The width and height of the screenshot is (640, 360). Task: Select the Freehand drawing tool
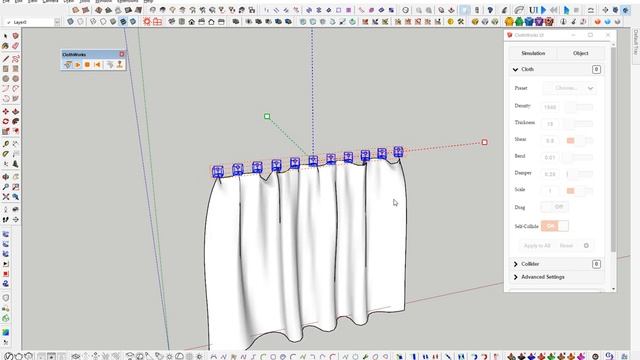click(x=16, y=59)
